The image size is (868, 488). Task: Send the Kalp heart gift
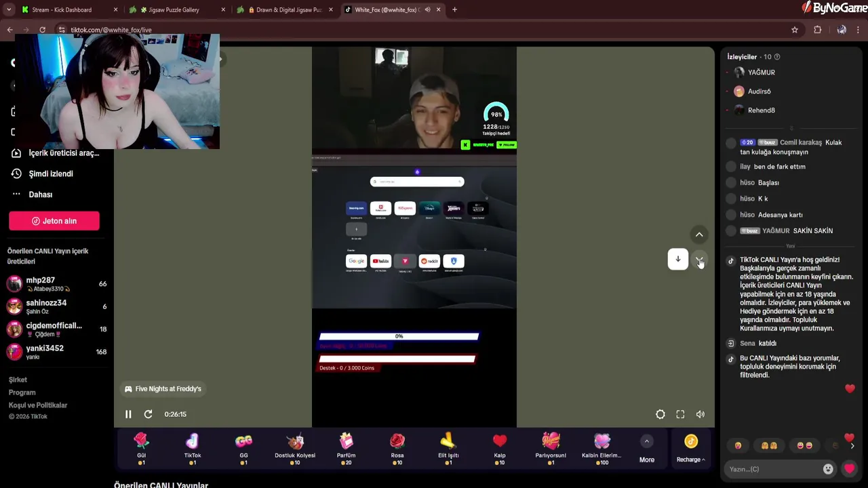500,448
